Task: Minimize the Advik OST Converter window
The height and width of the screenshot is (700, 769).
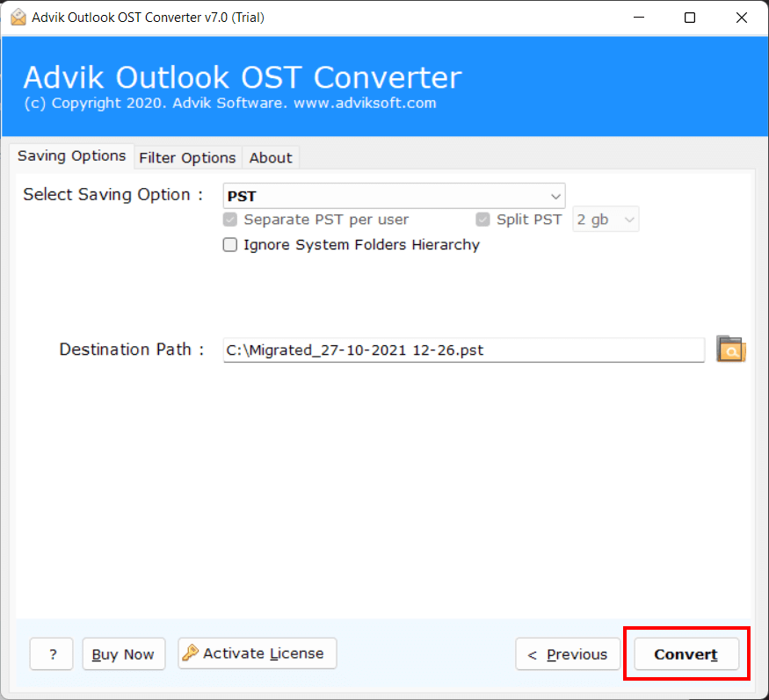Action: 639,18
